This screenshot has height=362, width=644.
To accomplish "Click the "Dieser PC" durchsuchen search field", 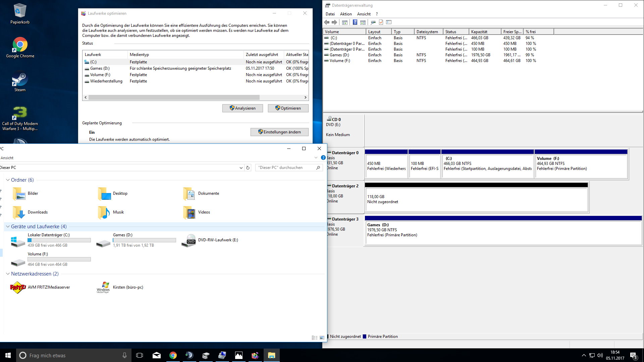I will click(x=285, y=168).
